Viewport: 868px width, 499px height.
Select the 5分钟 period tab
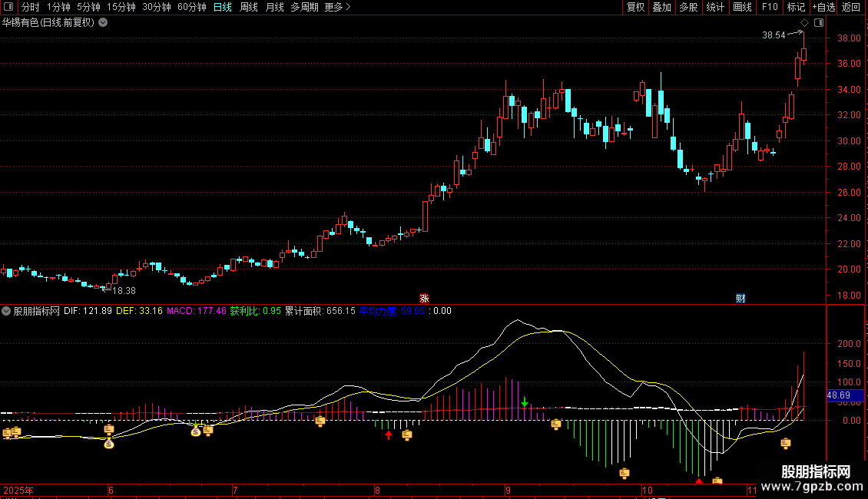point(88,7)
